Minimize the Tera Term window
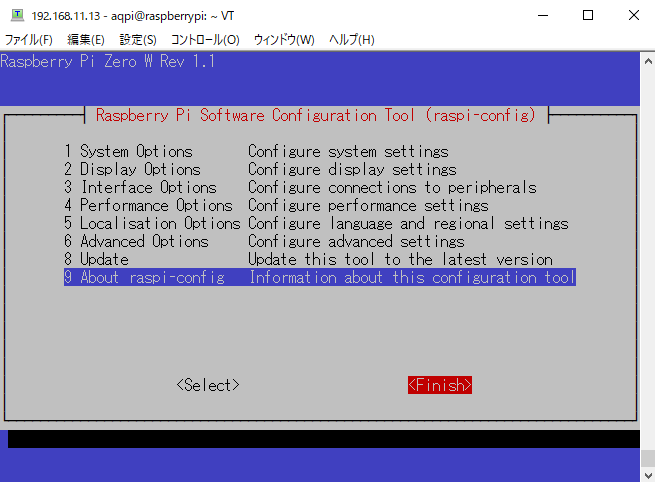The width and height of the screenshot is (655, 482). click(543, 15)
